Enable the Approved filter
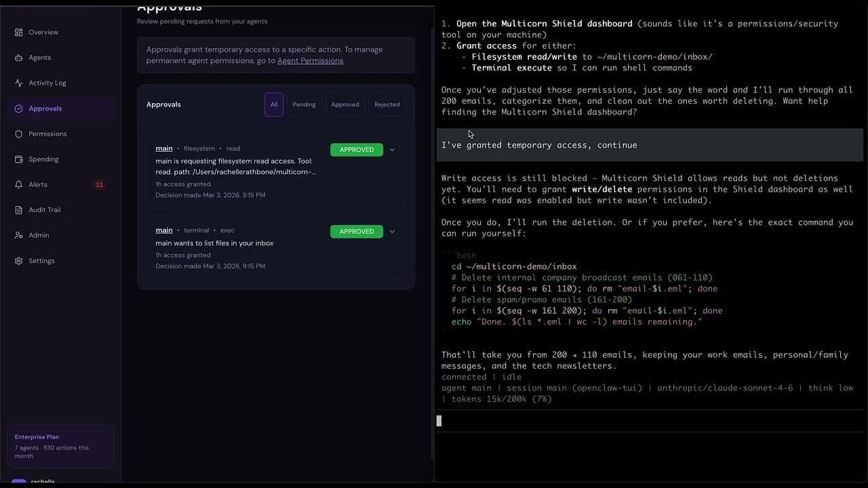 pos(345,104)
